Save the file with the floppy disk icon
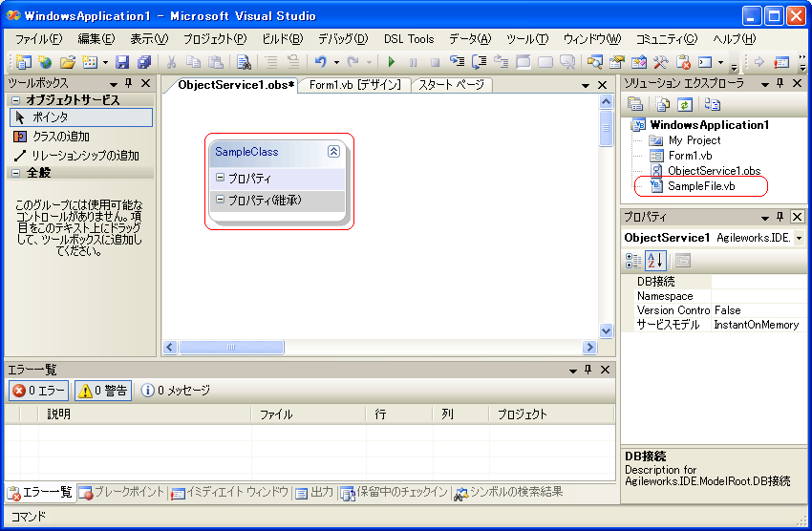 pyautogui.click(x=121, y=62)
